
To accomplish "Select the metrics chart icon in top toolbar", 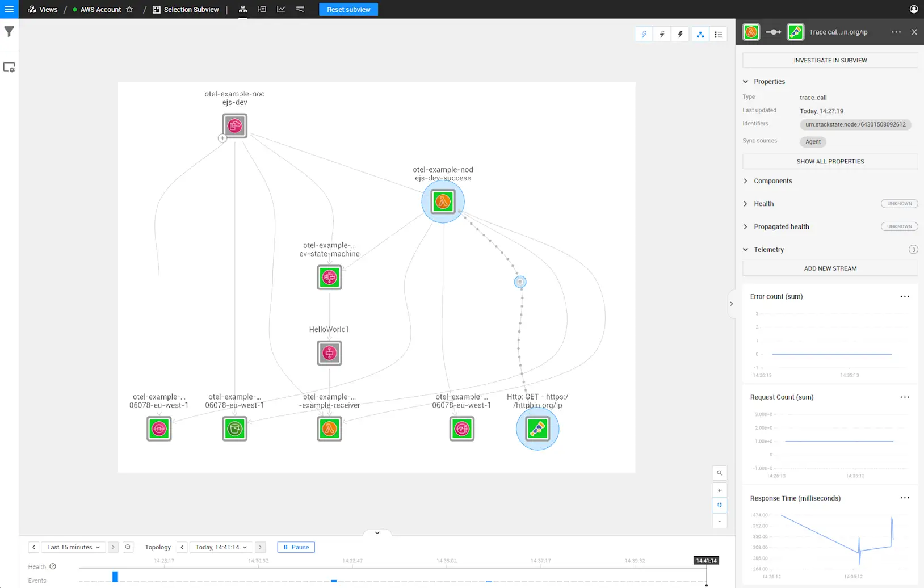I will [281, 9].
